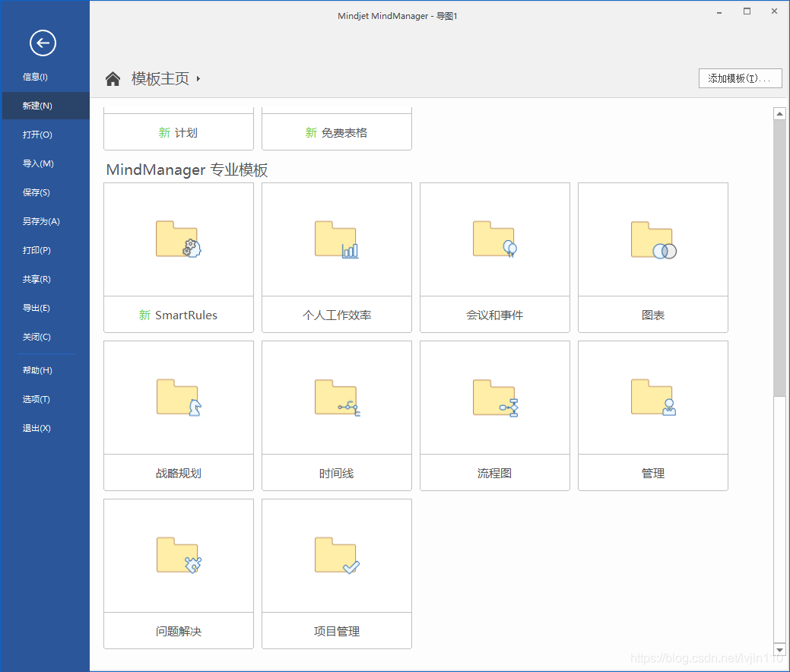Select 打印(P) in the sidebar
790x672 pixels.
[46, 250]
